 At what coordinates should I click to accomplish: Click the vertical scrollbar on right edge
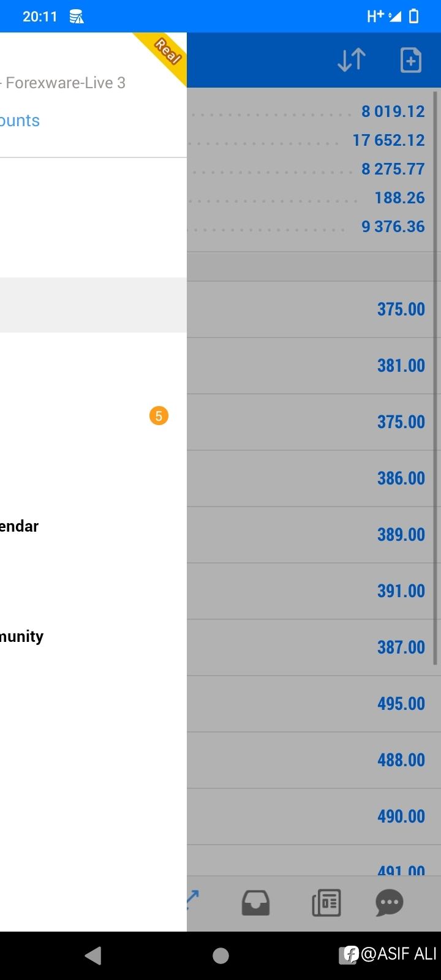click(x=435, y=378)
